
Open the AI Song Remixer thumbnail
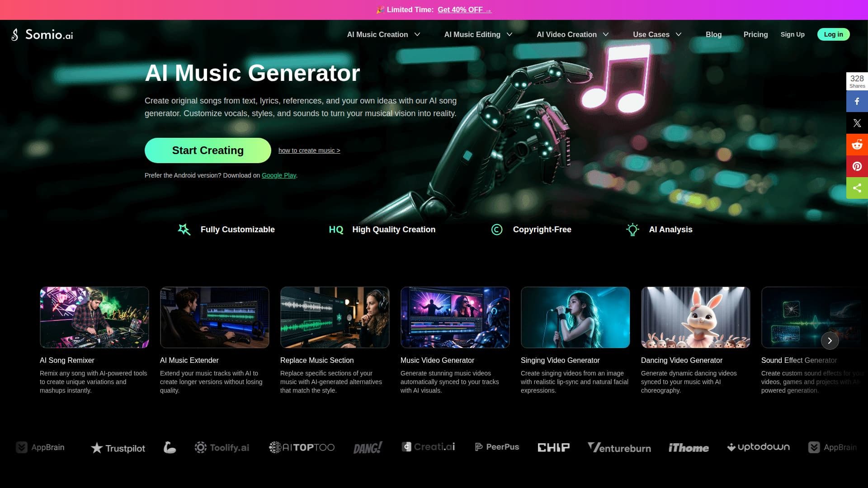(x=94, y=317)
